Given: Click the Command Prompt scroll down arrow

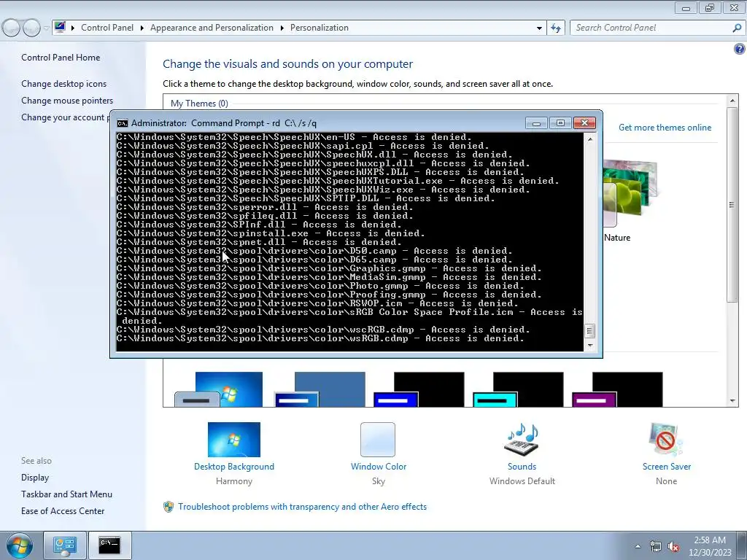Looking at the screenshot, I should (590, 346).
